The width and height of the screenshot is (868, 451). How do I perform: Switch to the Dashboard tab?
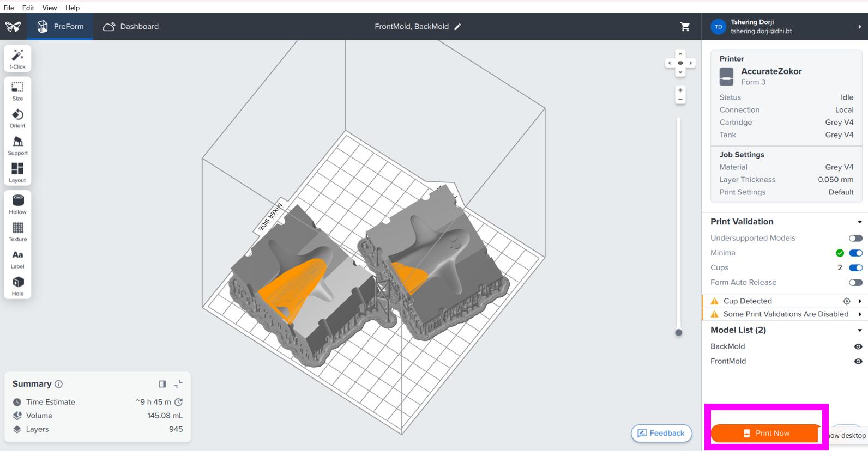click(x=131, y=27)
